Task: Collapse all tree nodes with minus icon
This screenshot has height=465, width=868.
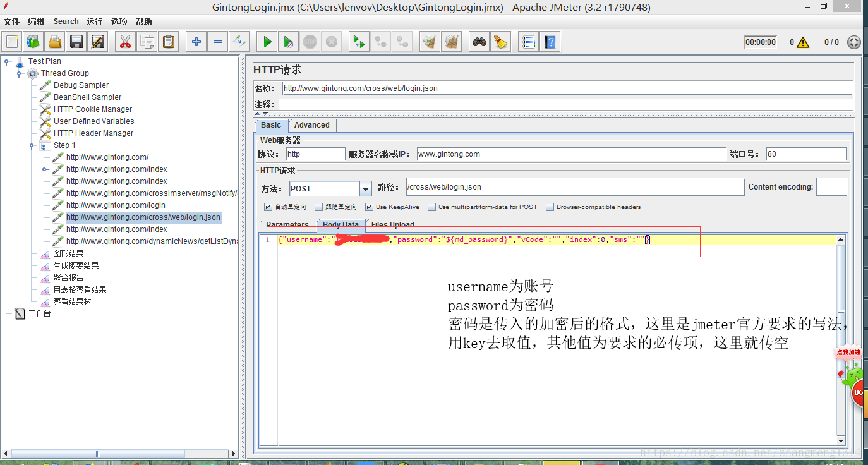Action: pyautogui.click(x=218, y=42)
